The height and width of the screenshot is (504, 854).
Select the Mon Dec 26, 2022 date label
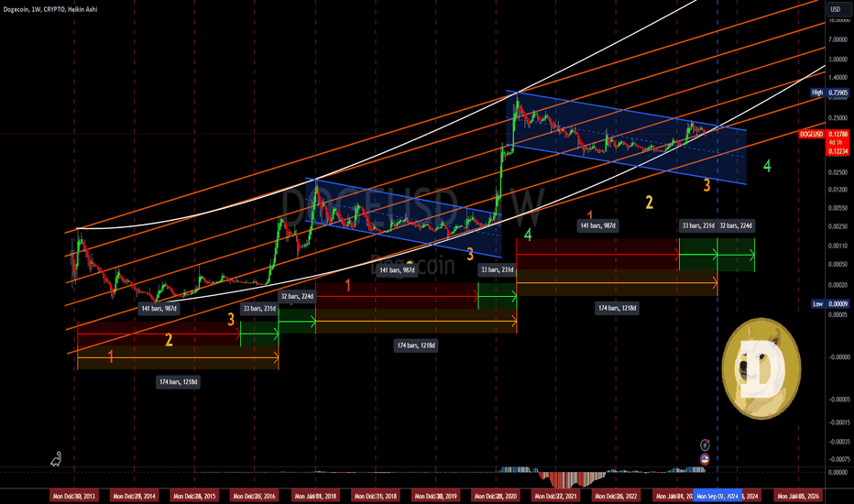[x=616, y=496]
